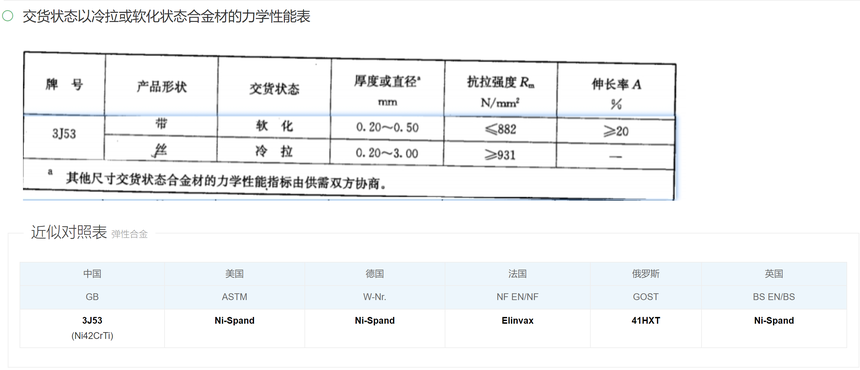Screen dimensions: 860x370
Task: Click Ni-Spand under the BS EN/BS column
Action: [x=774, y=321]
